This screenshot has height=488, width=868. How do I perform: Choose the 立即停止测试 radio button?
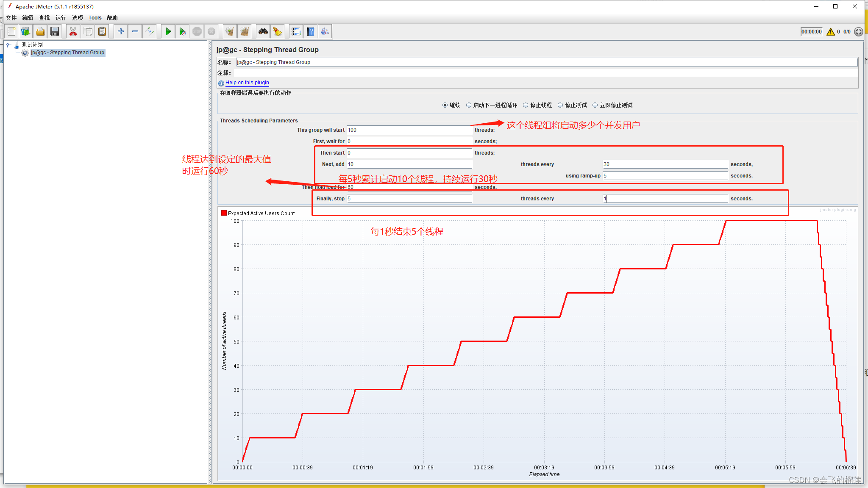[x=595, y=105]
